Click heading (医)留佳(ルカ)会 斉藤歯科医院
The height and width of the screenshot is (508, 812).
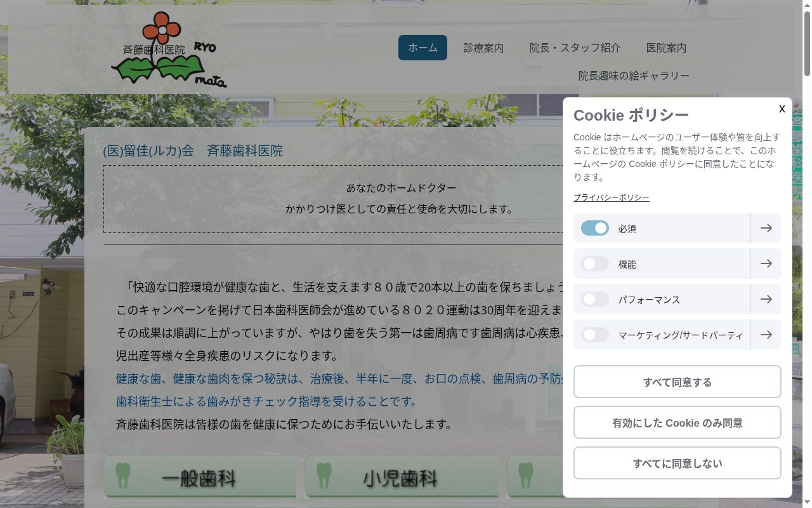(193, 150)
